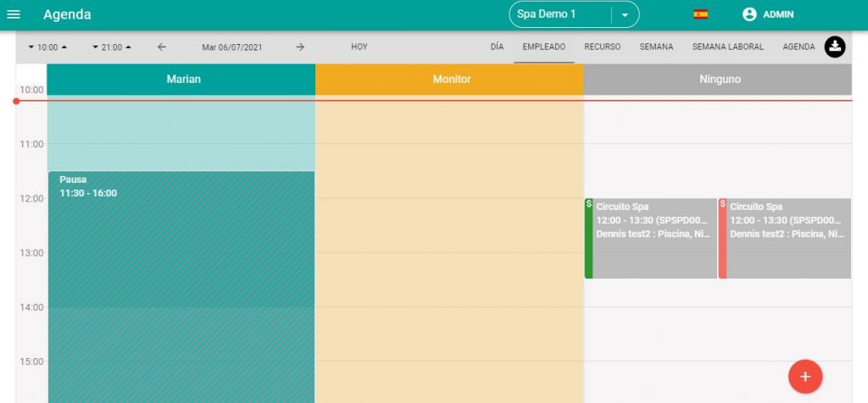Click the ADMIN username label
The image size is (868, 403).
(x=778, y=15)
